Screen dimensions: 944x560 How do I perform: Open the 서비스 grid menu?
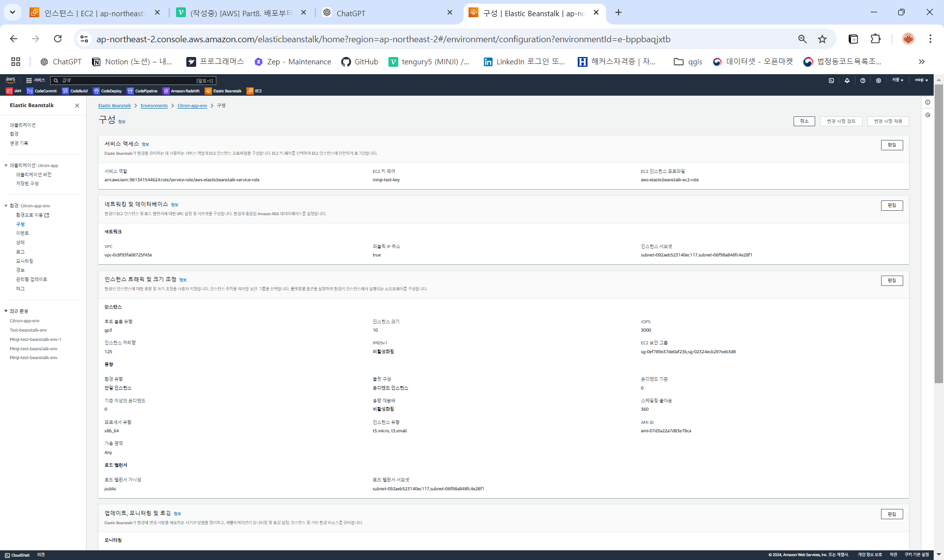click(x=35, y=80)
